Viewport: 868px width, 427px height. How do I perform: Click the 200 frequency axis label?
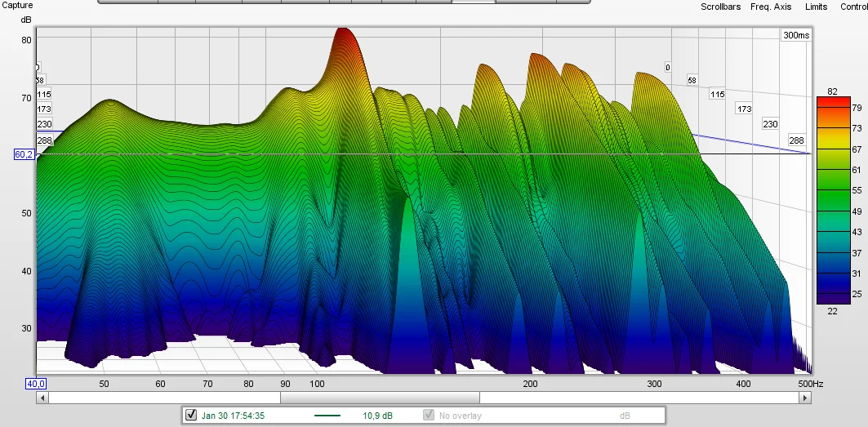tap(530, 384)
